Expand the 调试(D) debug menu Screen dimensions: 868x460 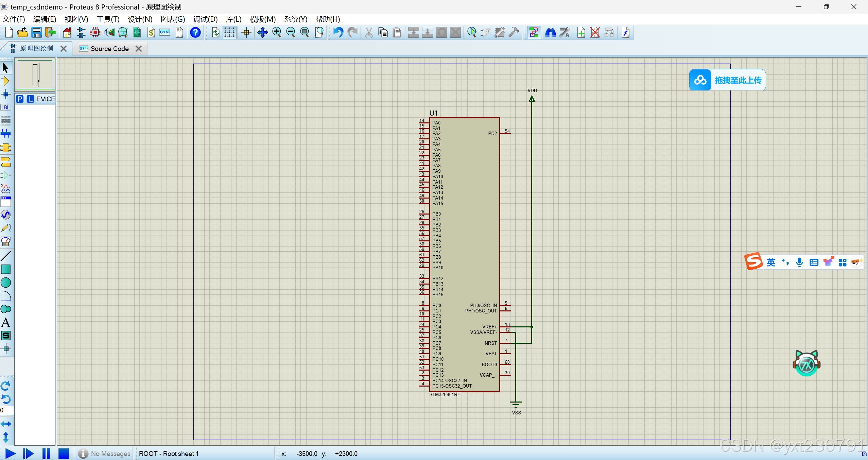click(205, 19)
